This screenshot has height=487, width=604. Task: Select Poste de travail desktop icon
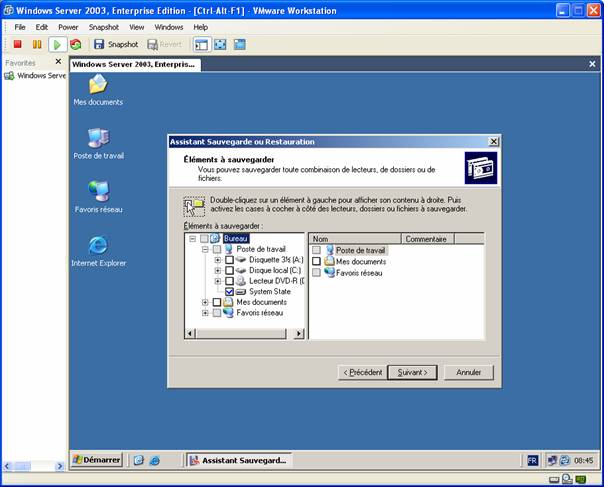99,144
